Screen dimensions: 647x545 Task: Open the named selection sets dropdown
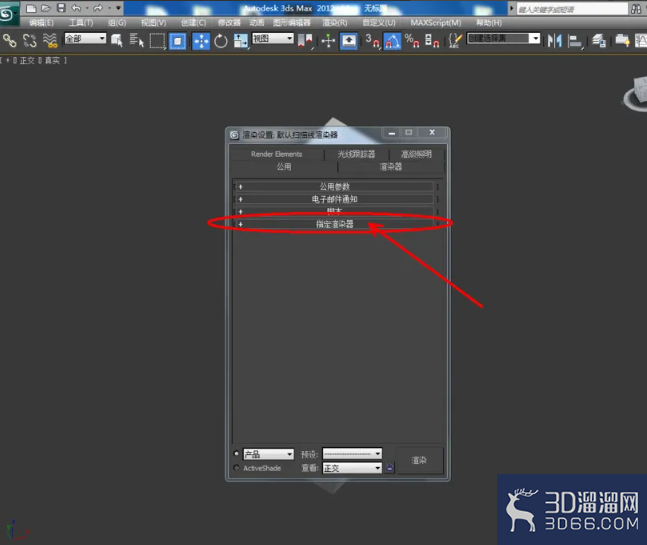[x=503, y=38]
